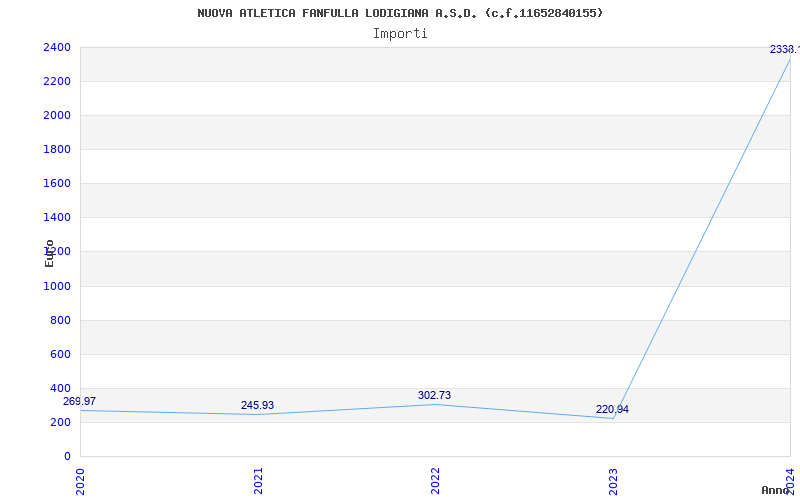The width and height of the screenshot is (800, 500).
Task: Click the 2400 y-axis value
Action: point(57,47)
